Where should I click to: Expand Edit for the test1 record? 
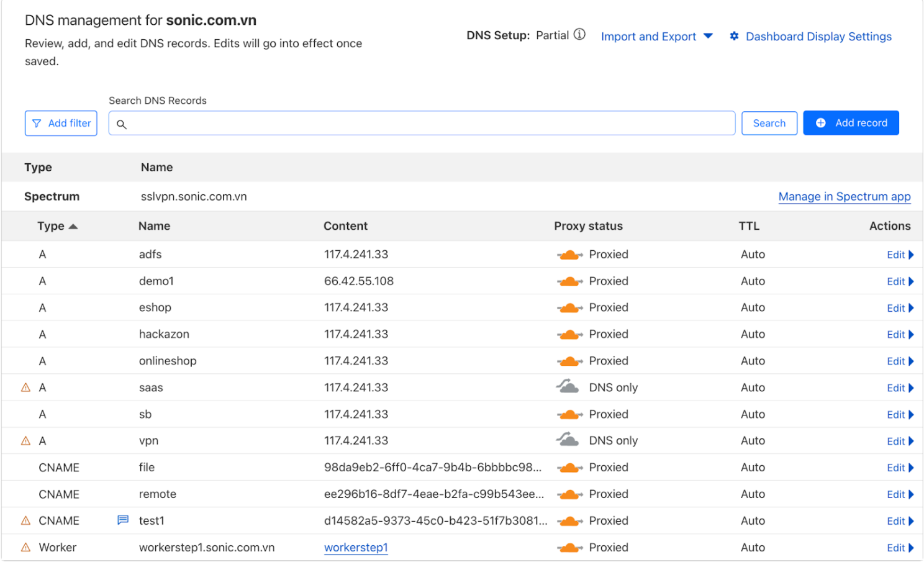900,521
